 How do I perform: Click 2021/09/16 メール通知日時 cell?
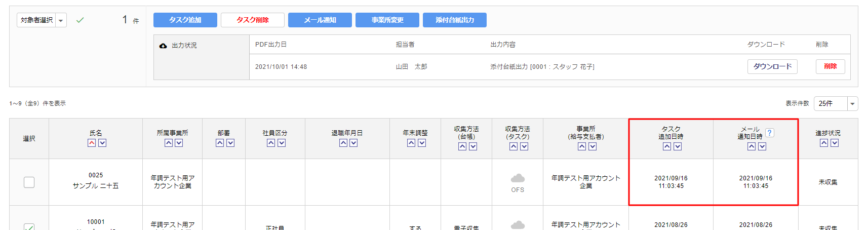[x=756, y=182]
